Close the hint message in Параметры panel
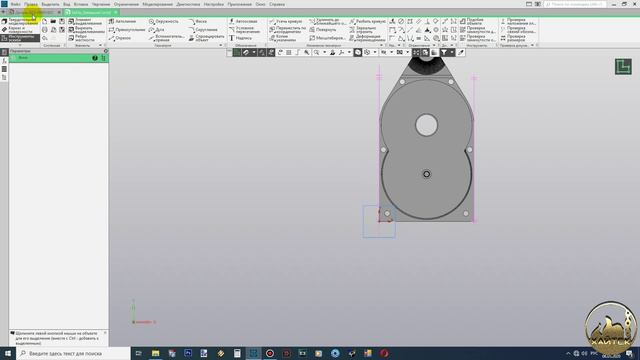640x360 pixels. (x=105, y=333)
